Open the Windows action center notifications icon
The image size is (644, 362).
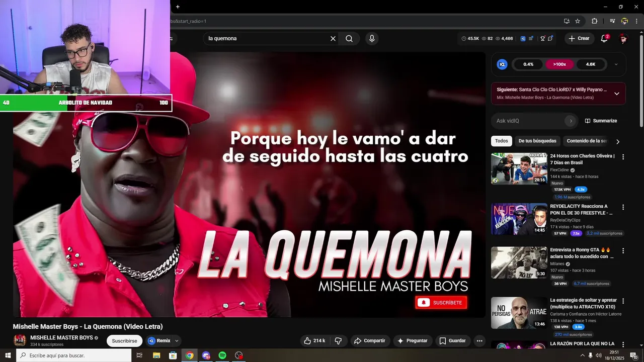(x=634, y=355)
